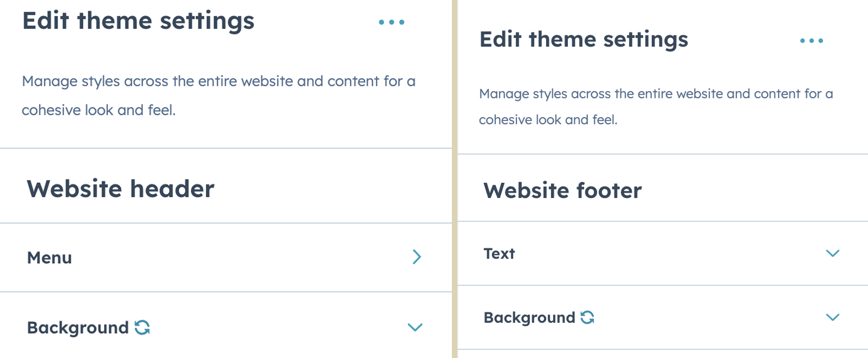Screen dimensions: 868x358
Task: Click the reset icon beside header Background
Action: point(142,327)
